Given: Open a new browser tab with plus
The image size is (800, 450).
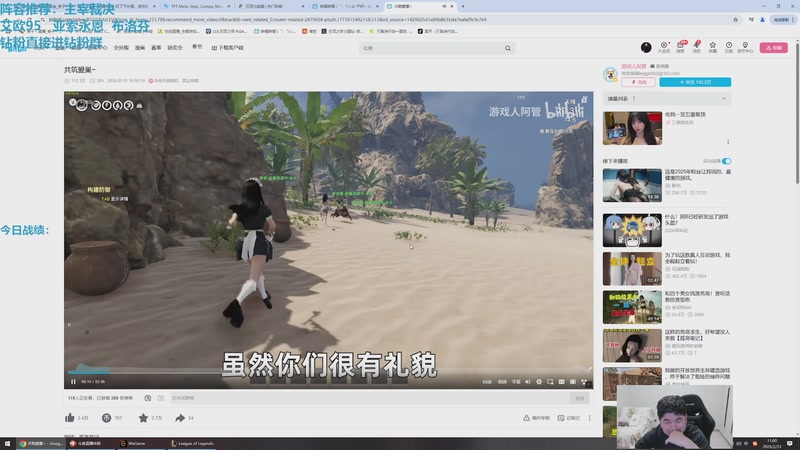Looking at the screenshot, I should [x=463, y=6].
